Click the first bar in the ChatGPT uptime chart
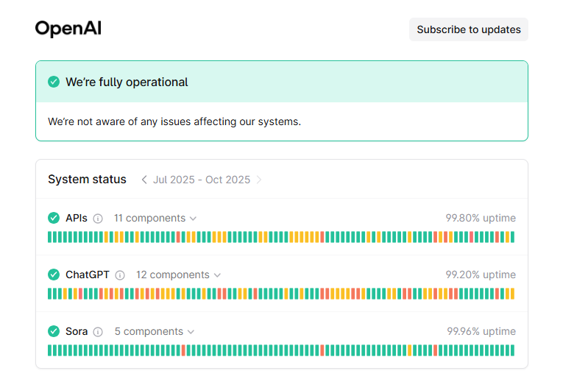588x382 pixels. [x=50, y=294]
